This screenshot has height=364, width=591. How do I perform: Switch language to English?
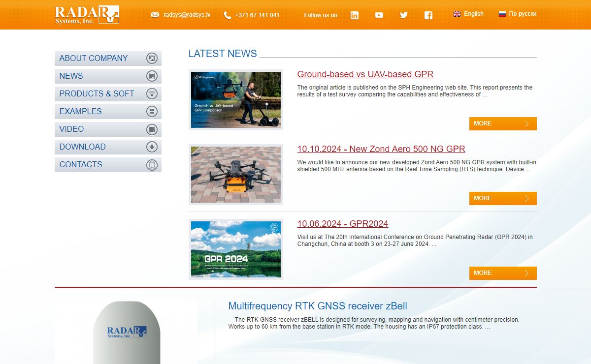474,14
